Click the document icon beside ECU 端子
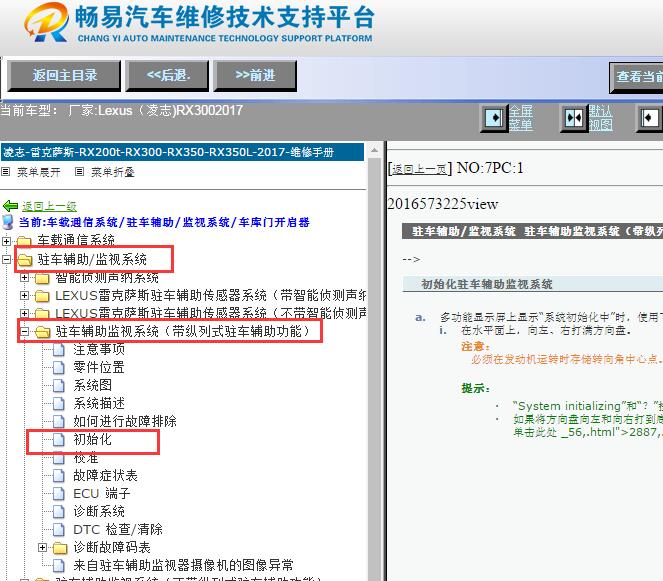 (59, 494)
